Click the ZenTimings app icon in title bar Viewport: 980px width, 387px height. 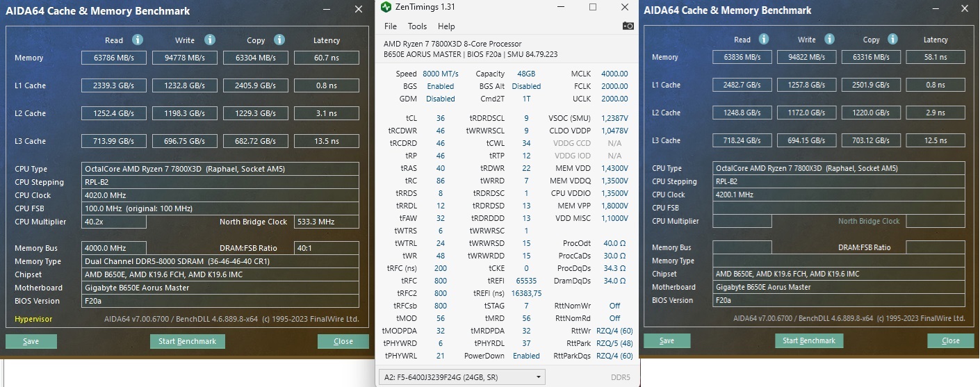(x=386, y=7)
